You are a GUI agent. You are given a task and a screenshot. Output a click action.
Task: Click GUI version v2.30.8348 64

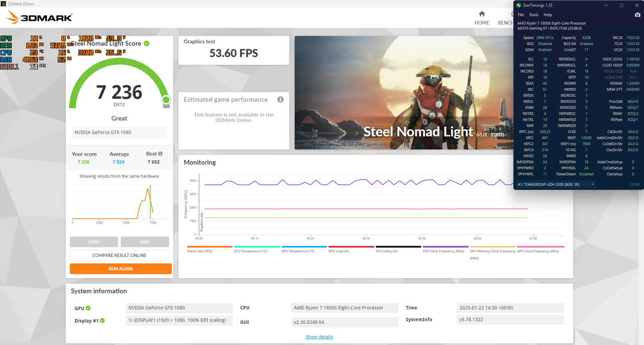346,322
